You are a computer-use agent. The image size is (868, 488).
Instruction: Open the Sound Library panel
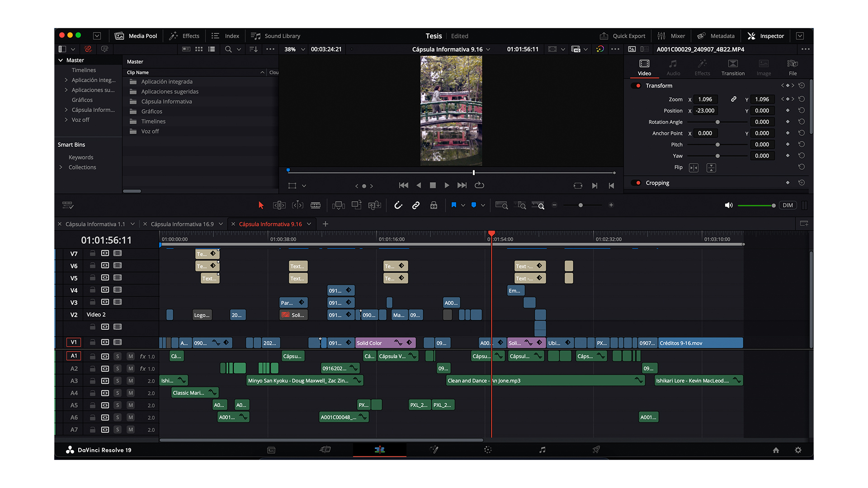(x=275, y=36)
